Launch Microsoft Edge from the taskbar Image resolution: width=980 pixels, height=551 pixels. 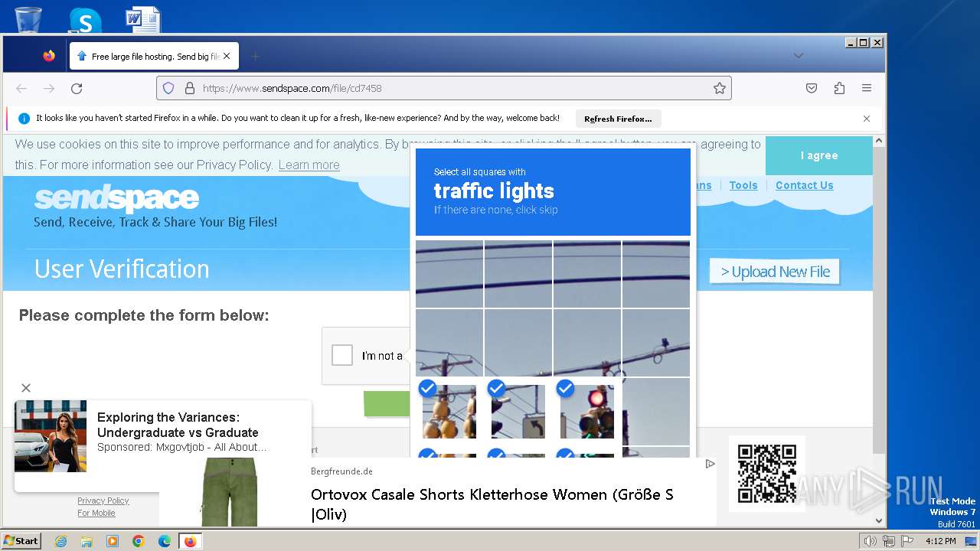point(165,541)
